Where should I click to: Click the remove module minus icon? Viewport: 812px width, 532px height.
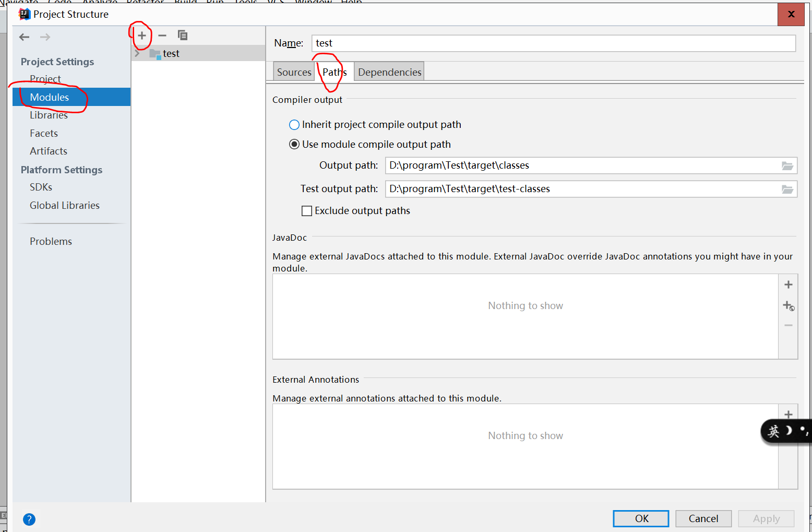pyautogui.click(x=162, y=36)
